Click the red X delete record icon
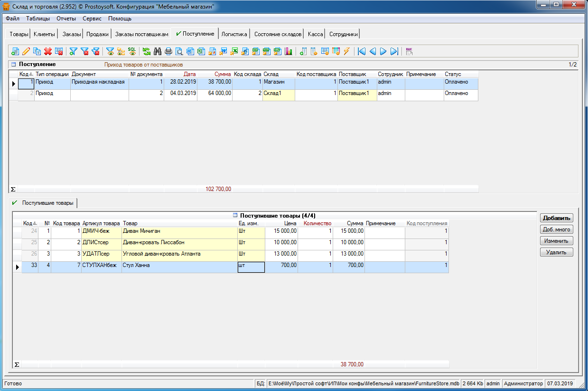The image size is (588, 391). 48,51
